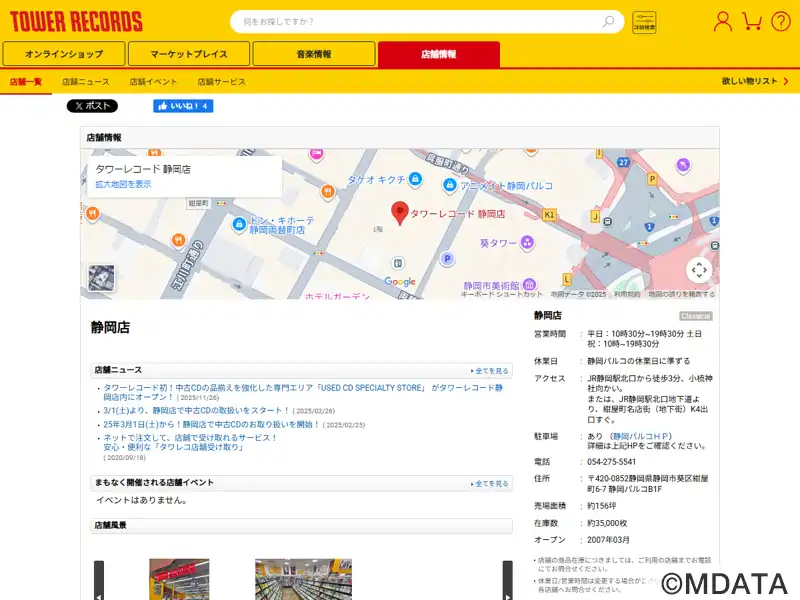Click 全てを見る in 店舗イベント section

[490, 484]
